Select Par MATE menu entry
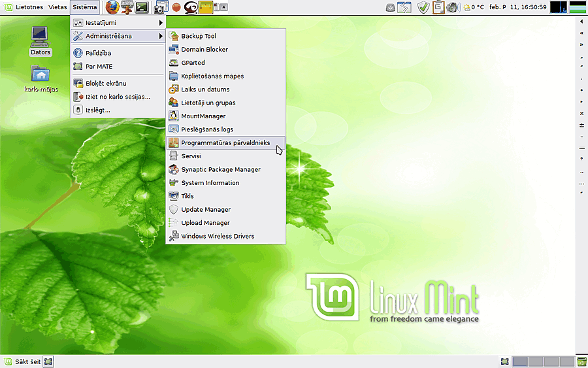 118,67
